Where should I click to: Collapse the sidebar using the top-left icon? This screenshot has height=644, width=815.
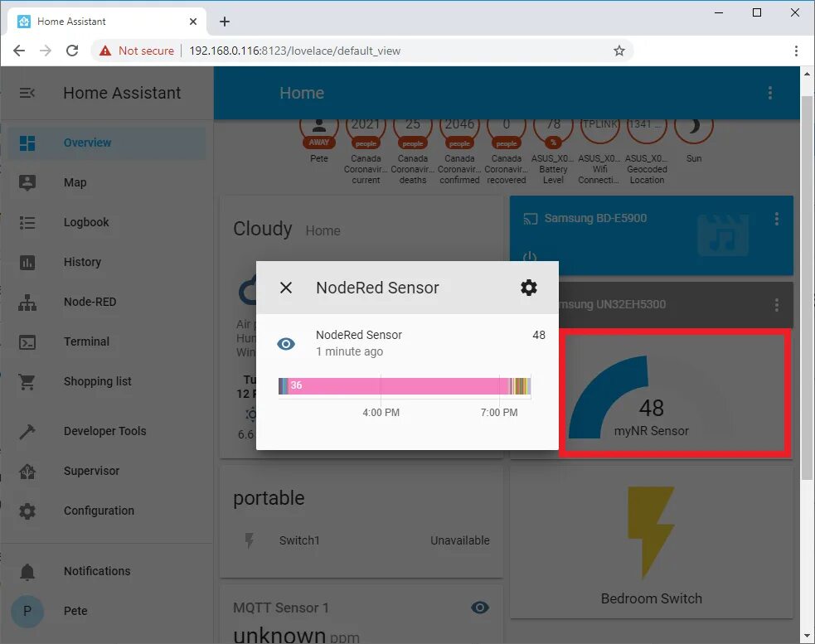pos(27,93)
